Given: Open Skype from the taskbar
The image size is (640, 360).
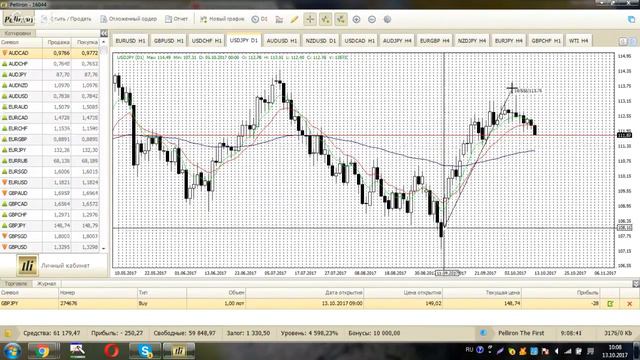Looking at the screenshot, I should (x=145, y=351).
